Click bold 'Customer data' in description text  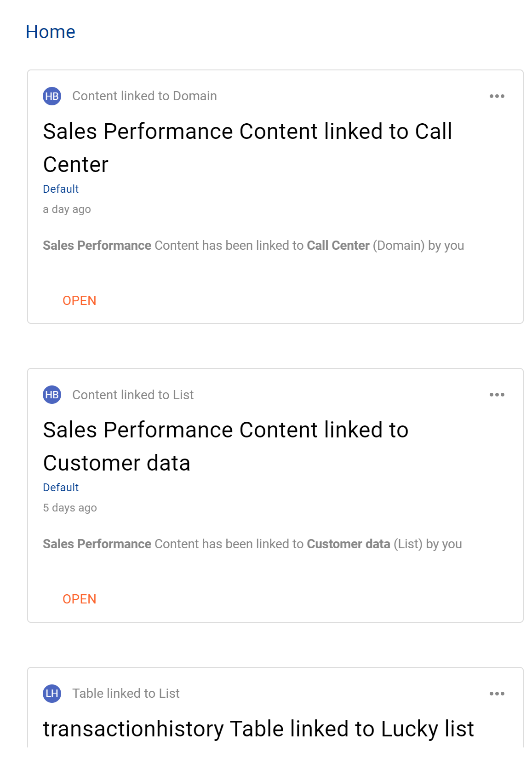pyautogui.click(x=348, y=544)
